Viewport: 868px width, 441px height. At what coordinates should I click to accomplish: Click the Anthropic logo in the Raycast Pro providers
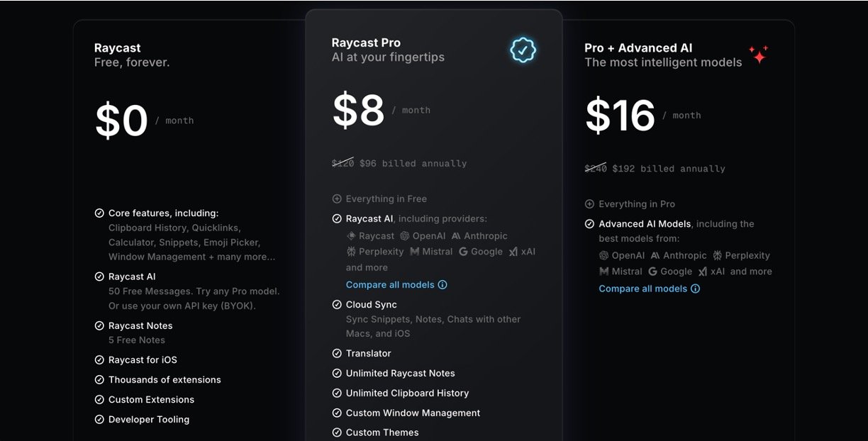pyautogui.click(x=456, y=236)
